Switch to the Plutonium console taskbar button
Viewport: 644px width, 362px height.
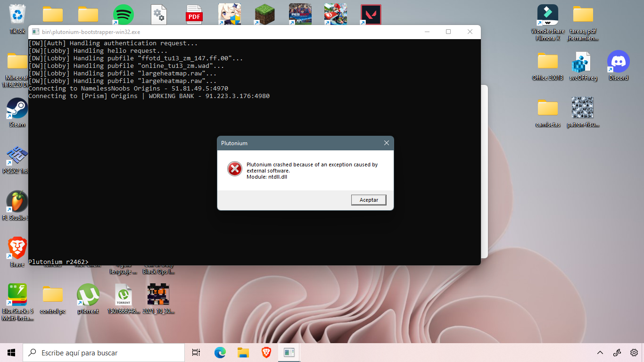[x=289, y=353]
